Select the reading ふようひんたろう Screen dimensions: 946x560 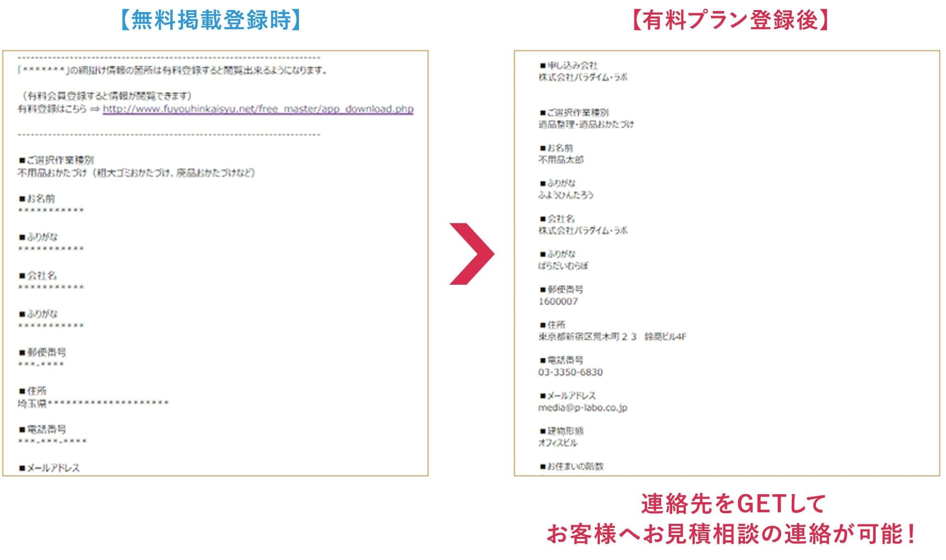566,195
